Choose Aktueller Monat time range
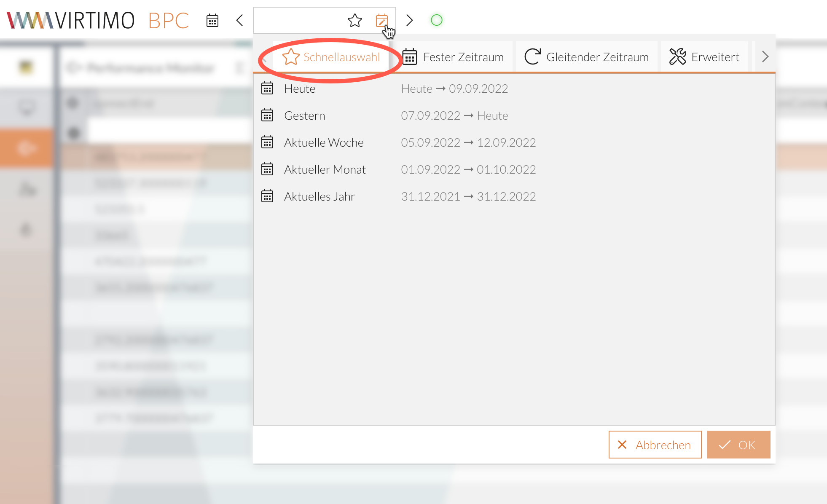The height and width of the screenshot is (504, 827). pos(325,169)
